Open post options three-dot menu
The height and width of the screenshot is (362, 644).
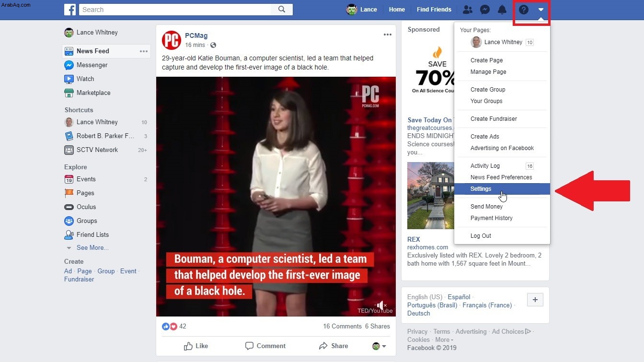[x=388, y=35]
